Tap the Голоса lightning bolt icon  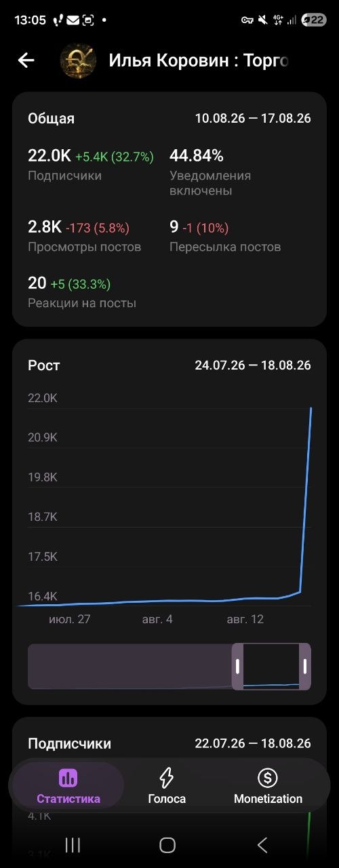coord(167,778)
